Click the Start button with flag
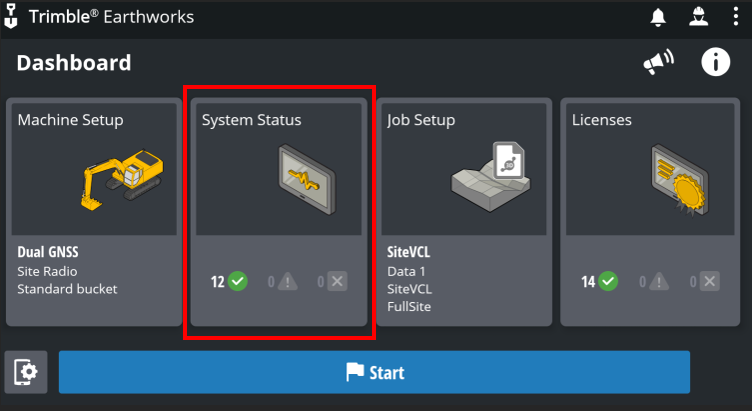 (374, 372)
